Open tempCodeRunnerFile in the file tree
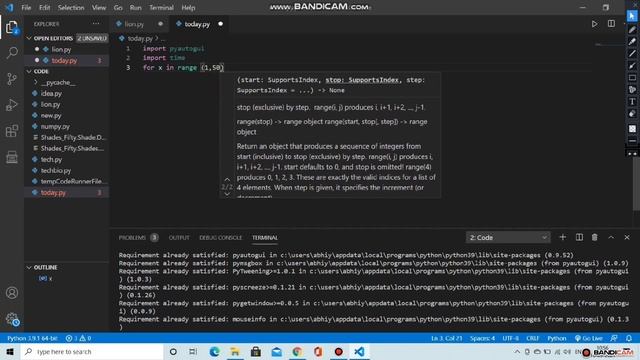640x360 pixels. (x=67, y=182)
